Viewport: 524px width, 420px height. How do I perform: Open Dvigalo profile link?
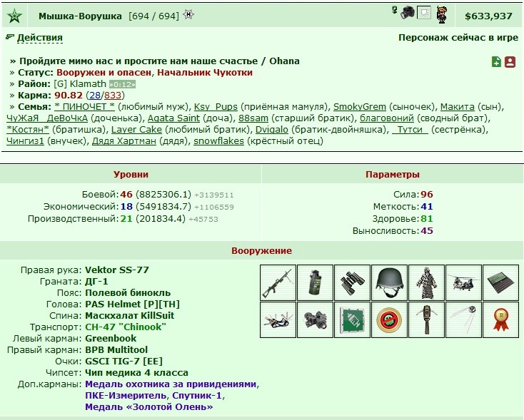(x=272, y=130)
